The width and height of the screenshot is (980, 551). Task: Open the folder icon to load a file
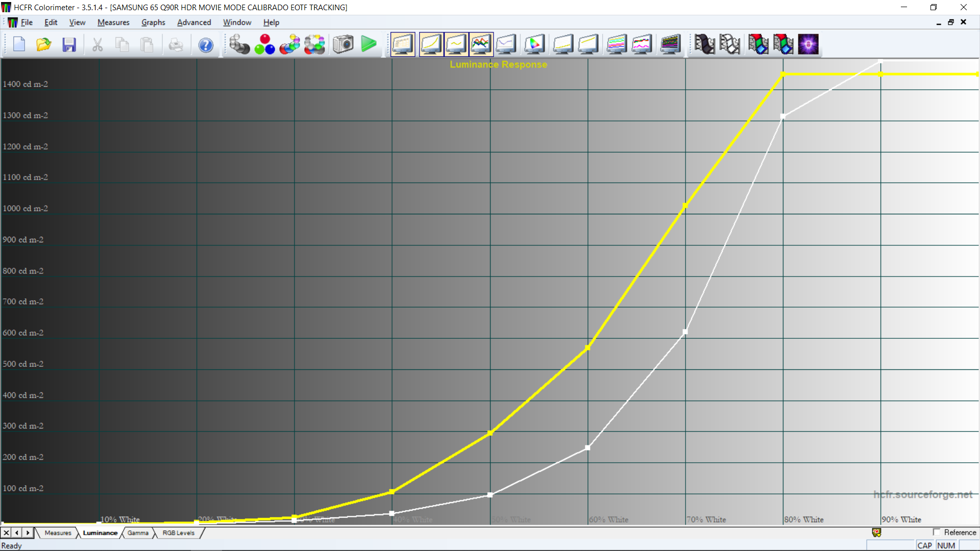click(x=44, y=44)
